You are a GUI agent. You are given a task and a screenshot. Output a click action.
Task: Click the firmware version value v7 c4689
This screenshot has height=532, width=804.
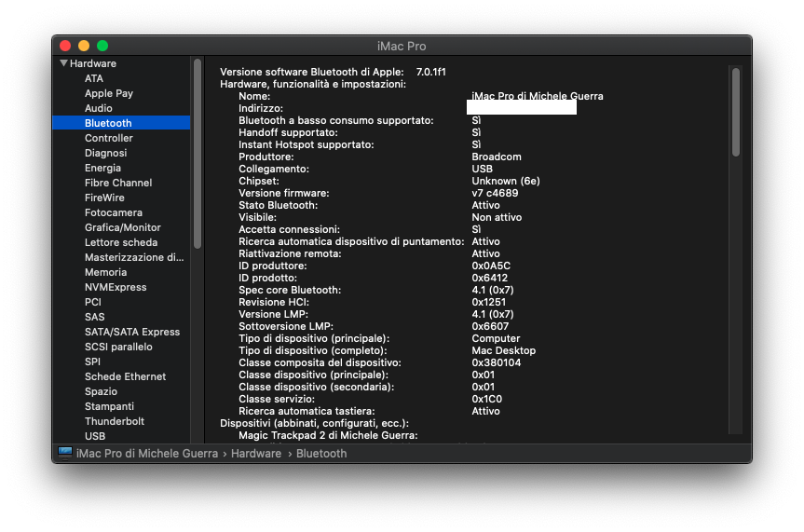[x=495, y=193]
